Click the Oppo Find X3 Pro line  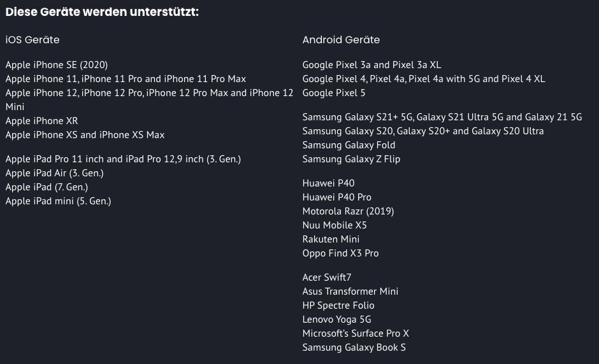(340, 253)
